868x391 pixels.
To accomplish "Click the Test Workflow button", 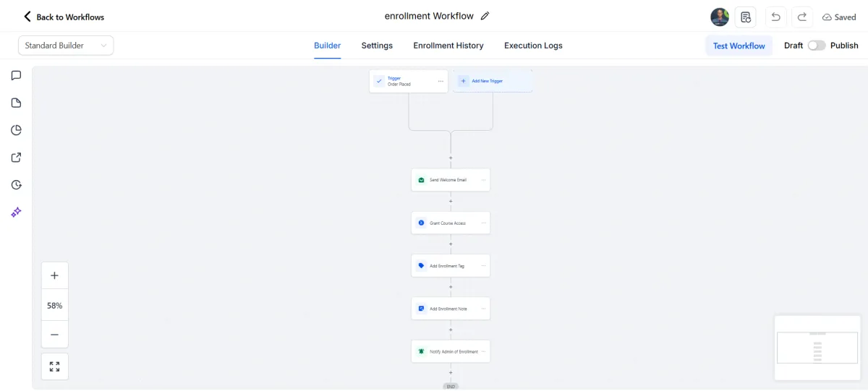I will [x=739, y=46].
